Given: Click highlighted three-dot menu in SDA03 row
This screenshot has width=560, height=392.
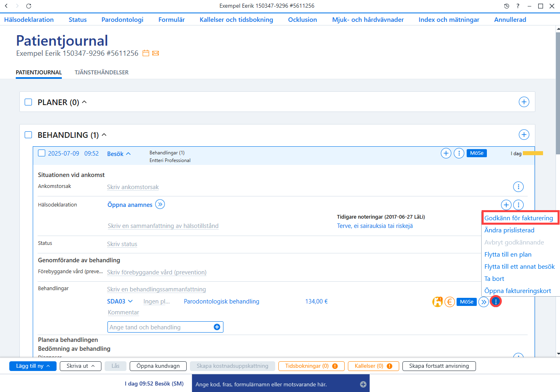Looking at the screenshot, I should click(496, 301).
